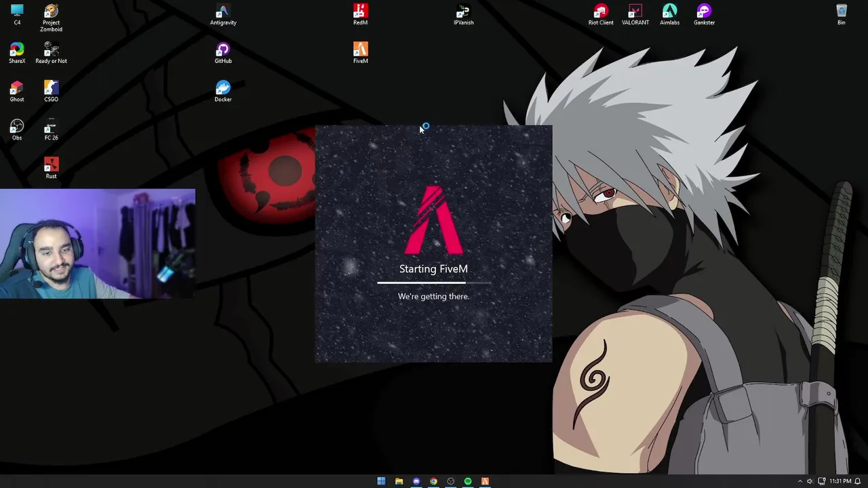
Task: Click the "Starting FiveM" text
Action: pos(433,269)
